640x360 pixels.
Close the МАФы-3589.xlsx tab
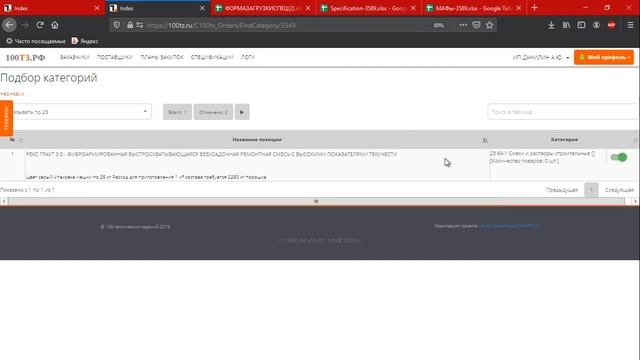pos(518,8)
